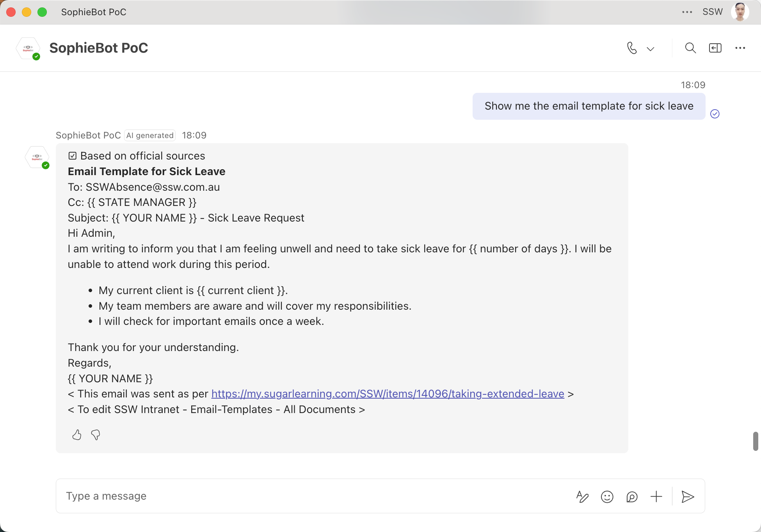Open the format text options
The height and width of the screenshot is (532, 761).
[582, 497]
